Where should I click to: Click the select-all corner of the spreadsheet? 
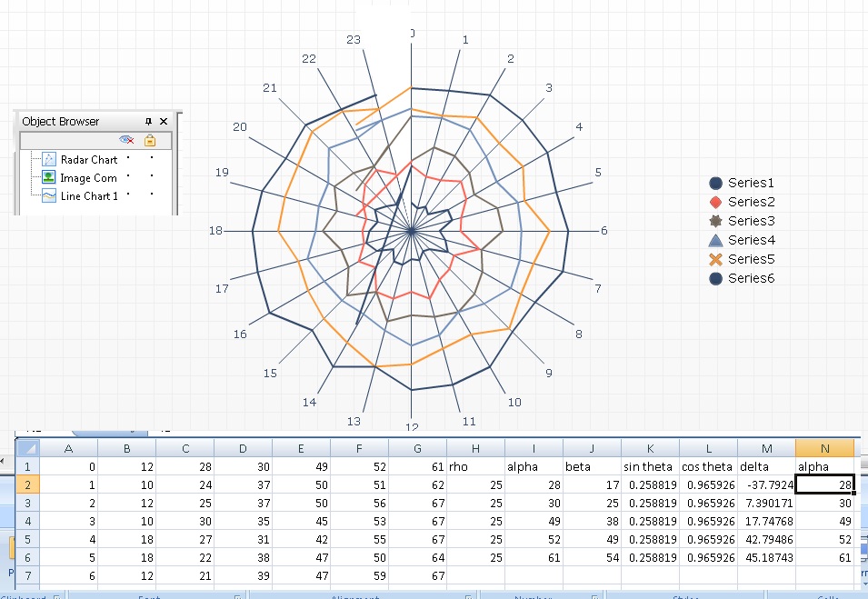point(27,448)
